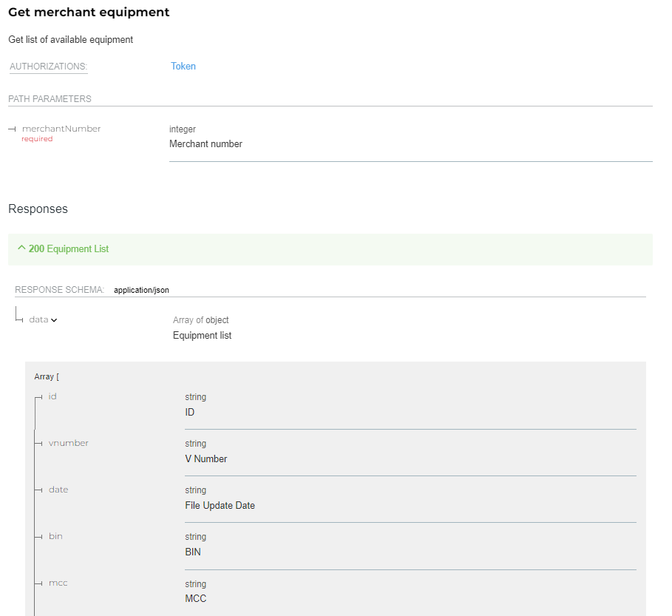Screen dimensions: 672x616
Task: Click the AUTHORIZATIONS label
Action: (x=49, y=67)
